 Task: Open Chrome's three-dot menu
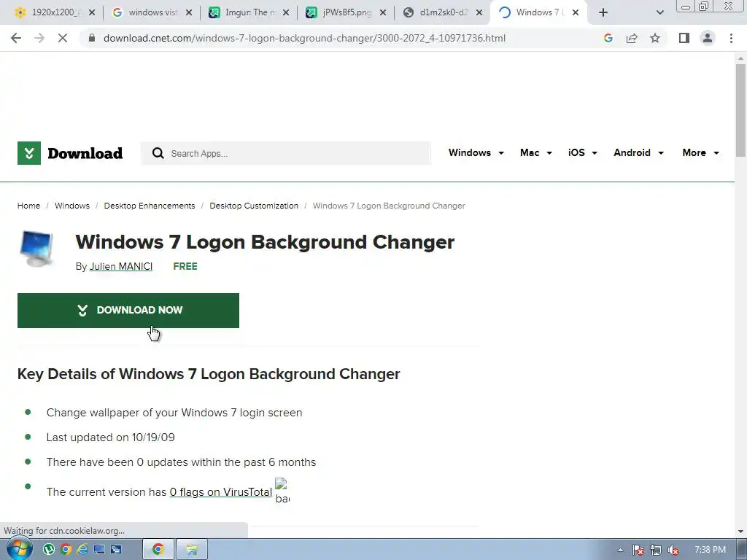point(731,38)
